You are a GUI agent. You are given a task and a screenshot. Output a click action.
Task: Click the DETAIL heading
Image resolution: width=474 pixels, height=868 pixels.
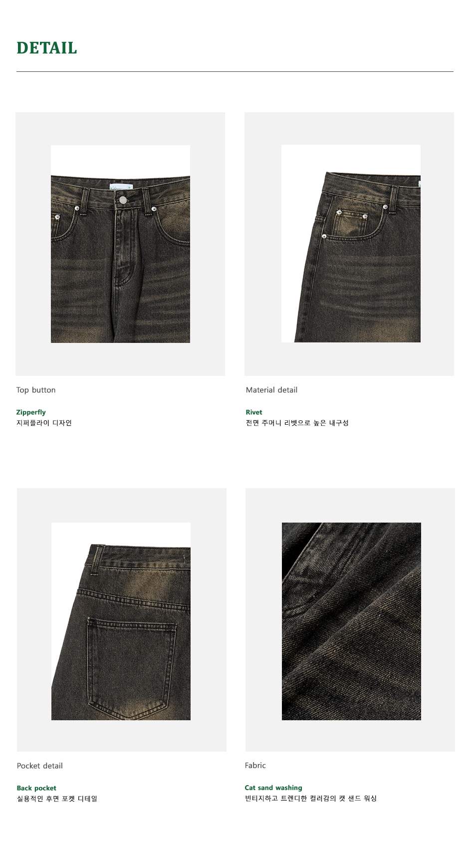47,48
